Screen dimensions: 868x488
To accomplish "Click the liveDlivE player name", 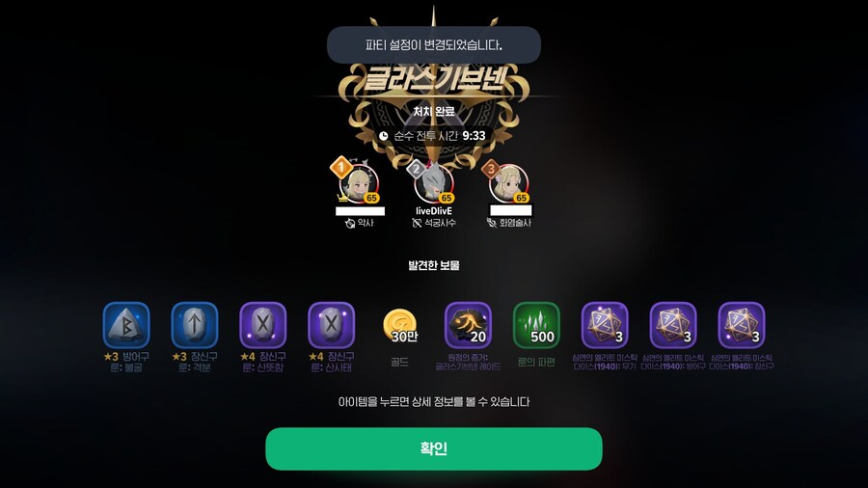I will tap(434, 211).
